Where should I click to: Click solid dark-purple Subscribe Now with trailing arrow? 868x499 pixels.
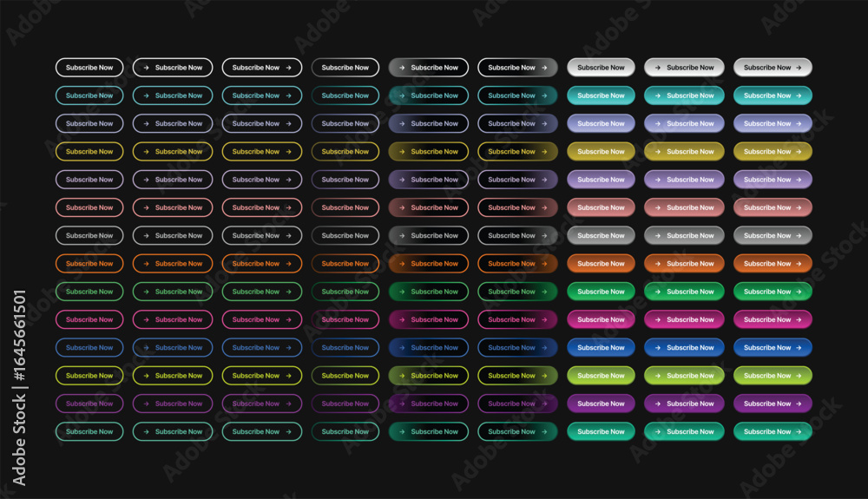773,404
